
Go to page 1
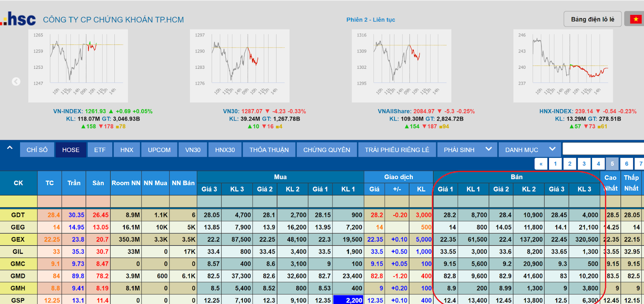coord(555,164)
